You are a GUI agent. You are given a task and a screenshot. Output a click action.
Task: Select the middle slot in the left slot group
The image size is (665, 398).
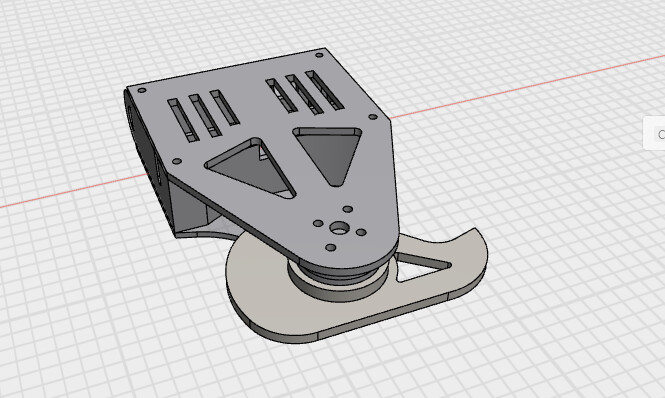coord(205,115)
